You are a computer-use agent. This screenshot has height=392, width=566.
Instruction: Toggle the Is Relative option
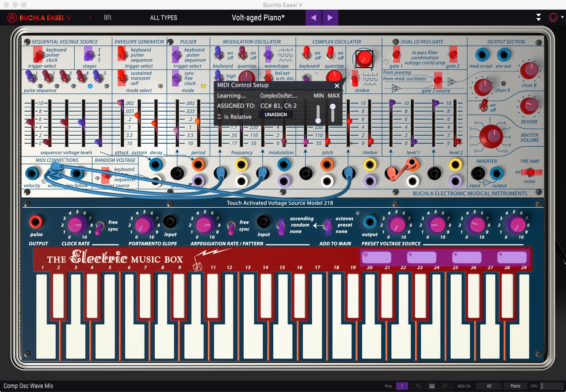219,117
